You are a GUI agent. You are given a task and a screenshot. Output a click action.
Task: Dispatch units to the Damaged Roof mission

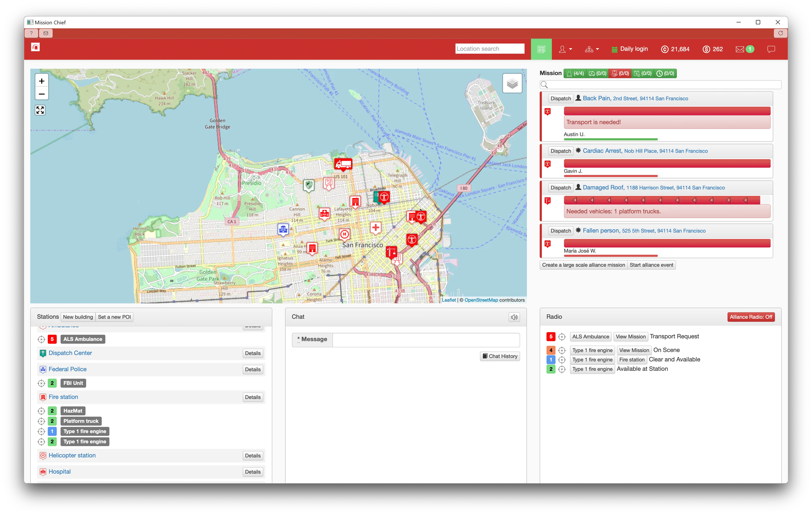pyautogui.click(x=560, y=188)
